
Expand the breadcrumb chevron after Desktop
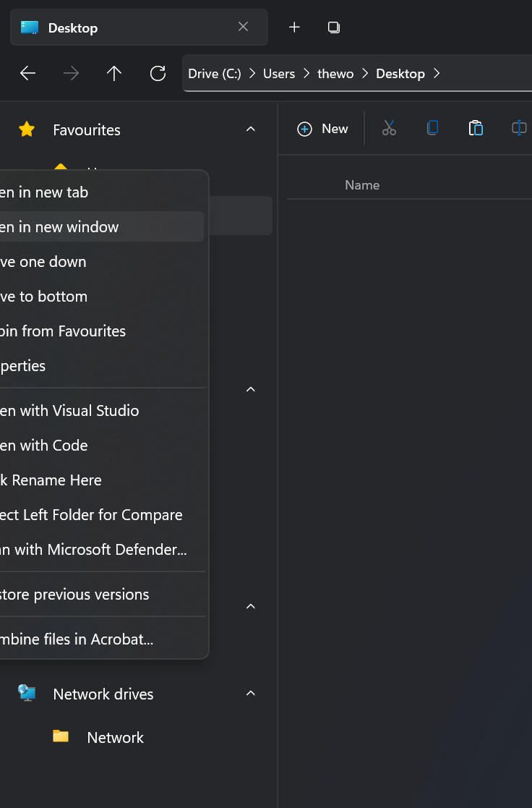(437, 73)
